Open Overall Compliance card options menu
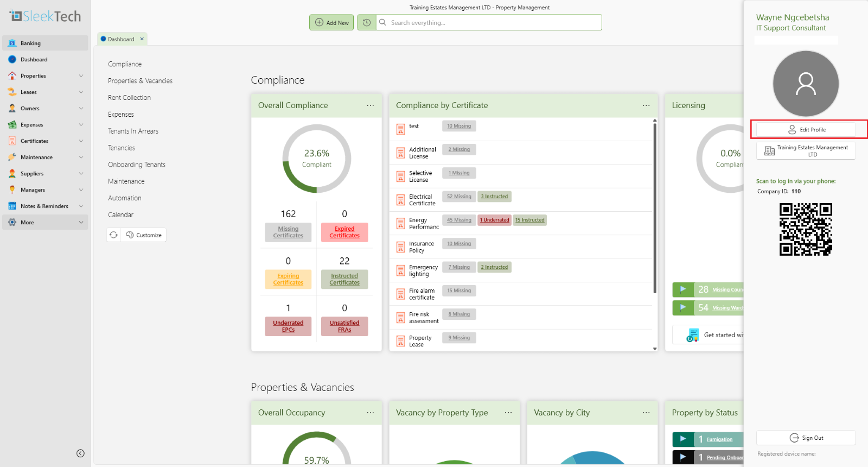 (371, 105)
